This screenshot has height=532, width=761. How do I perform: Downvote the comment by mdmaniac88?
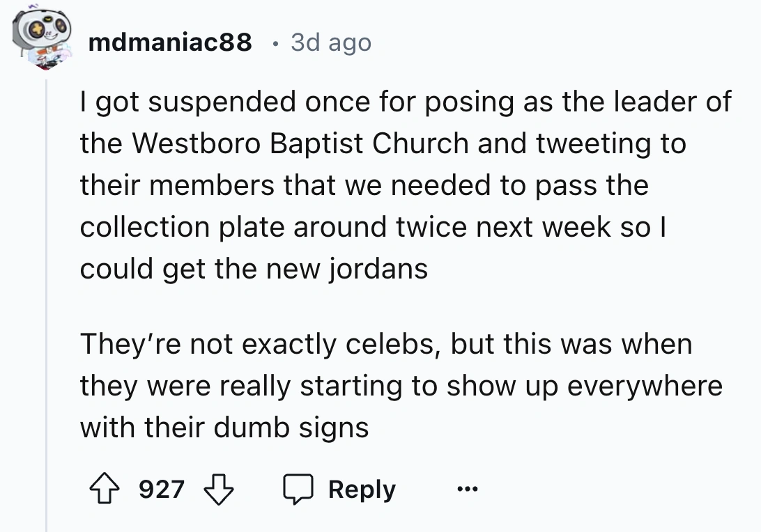220,490
